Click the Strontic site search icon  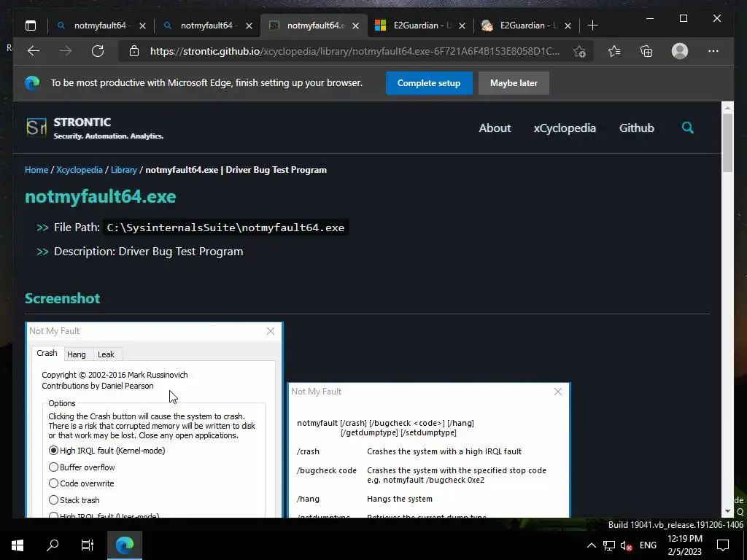pyautogui.click(x=687, y=128)
